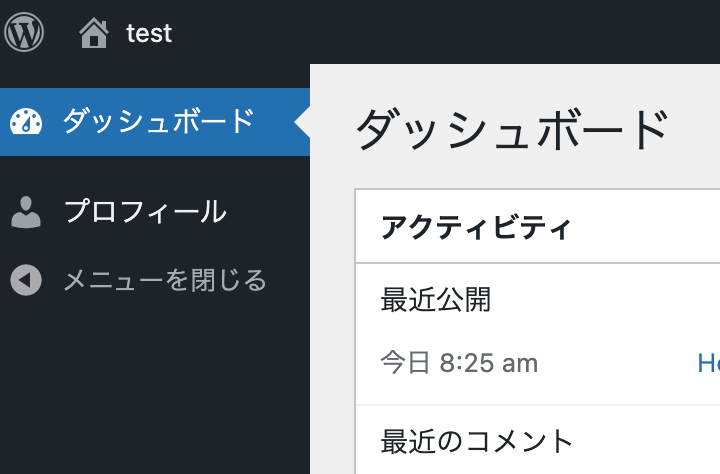The height and width of the screenshot is (474, 720).
Task: Click empty dark admin bar area right of test
Action: (x=445, y=32)
